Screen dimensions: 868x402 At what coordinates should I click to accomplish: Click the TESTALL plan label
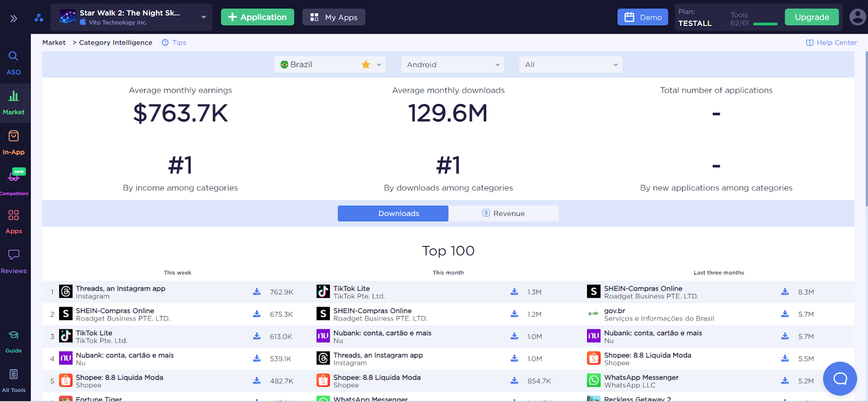695,23
